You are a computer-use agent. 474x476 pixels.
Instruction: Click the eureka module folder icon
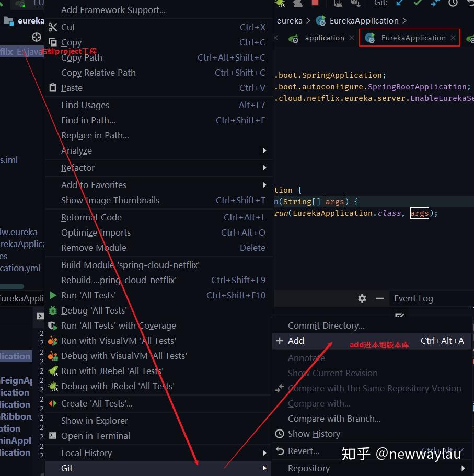(8, 21)
